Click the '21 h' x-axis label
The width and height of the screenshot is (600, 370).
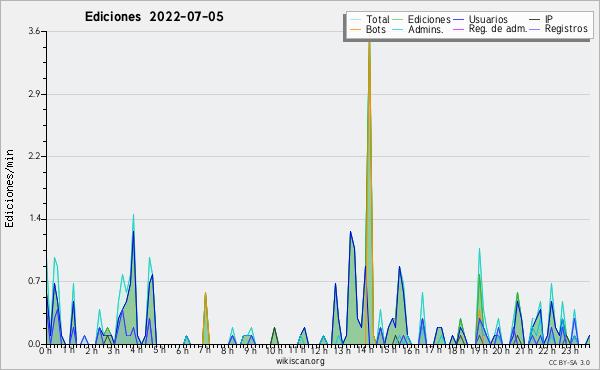(x=524, y=351)
